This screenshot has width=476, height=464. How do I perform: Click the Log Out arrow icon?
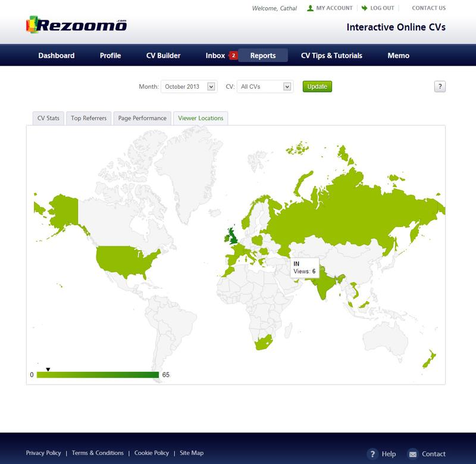pyautogui.click(x=364, y=8)
